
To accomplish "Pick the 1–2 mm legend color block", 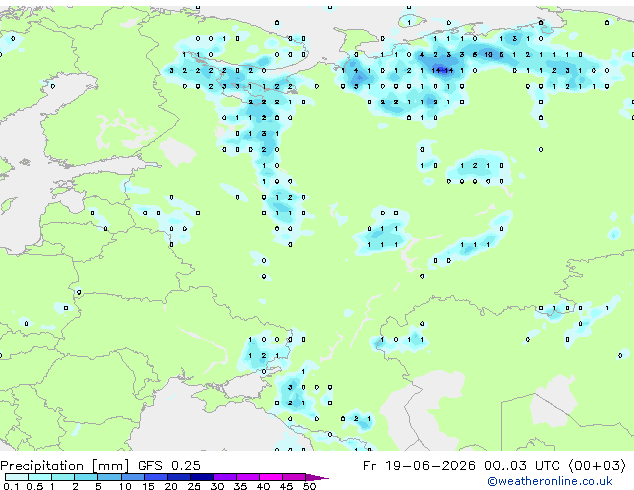I will click(63, 477).
